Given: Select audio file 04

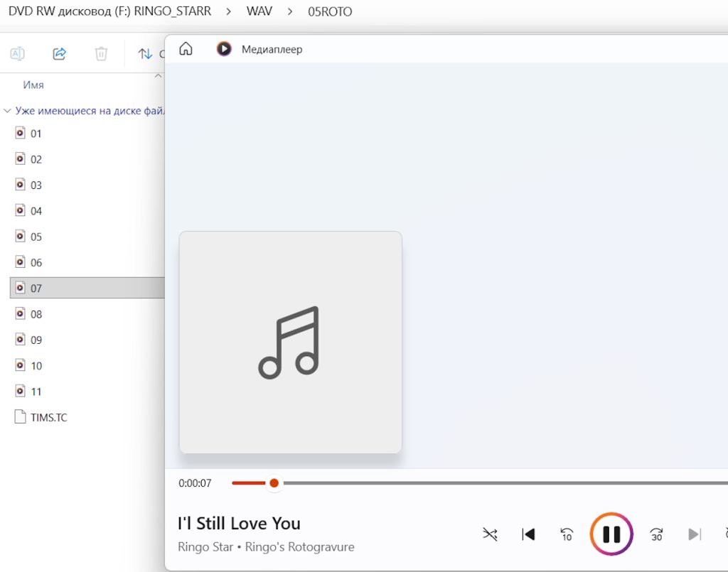Looking at the screenshot, I should point(87,211).
